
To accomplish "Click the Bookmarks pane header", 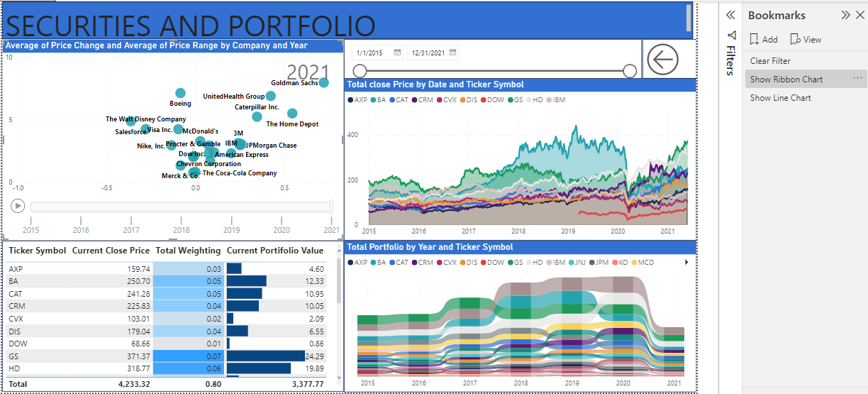I will 777,15.
